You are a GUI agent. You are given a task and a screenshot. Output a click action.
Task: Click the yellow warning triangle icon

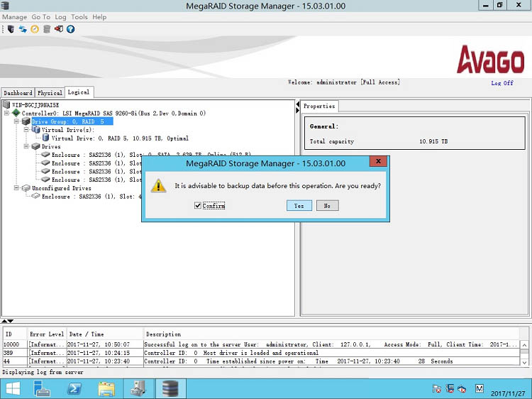pos(158,186)
